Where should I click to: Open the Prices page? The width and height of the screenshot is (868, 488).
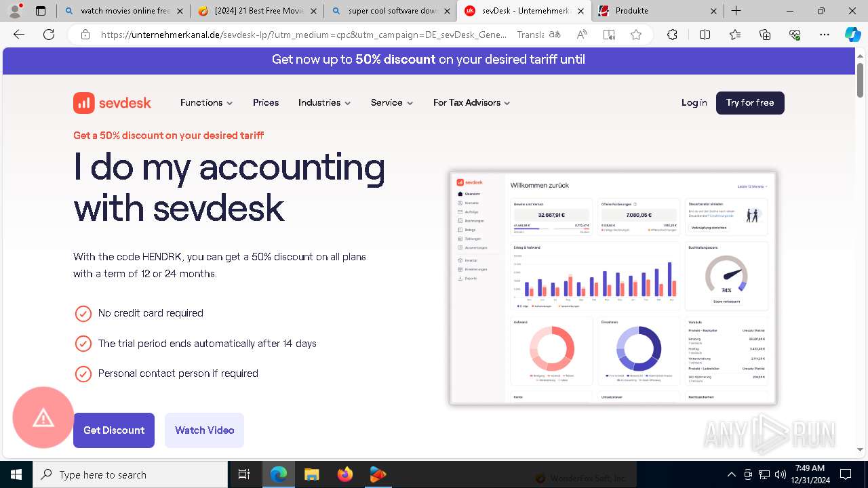(x=266, y=103)
